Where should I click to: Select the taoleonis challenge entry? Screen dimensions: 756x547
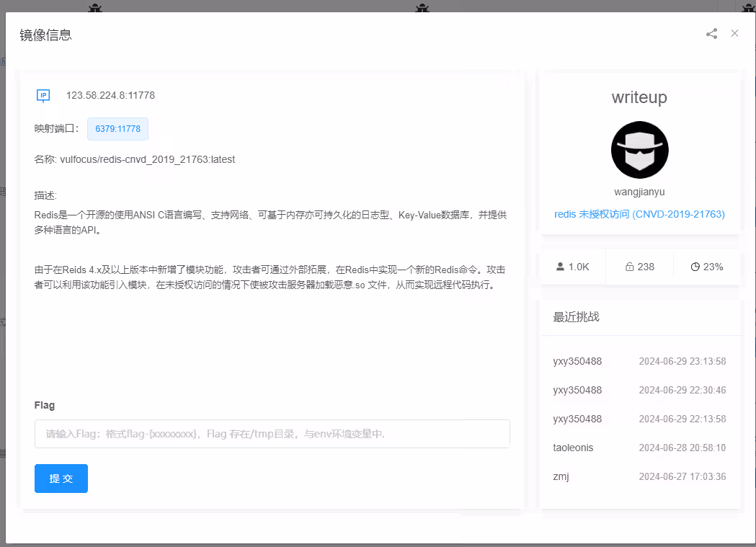(573, 448)
